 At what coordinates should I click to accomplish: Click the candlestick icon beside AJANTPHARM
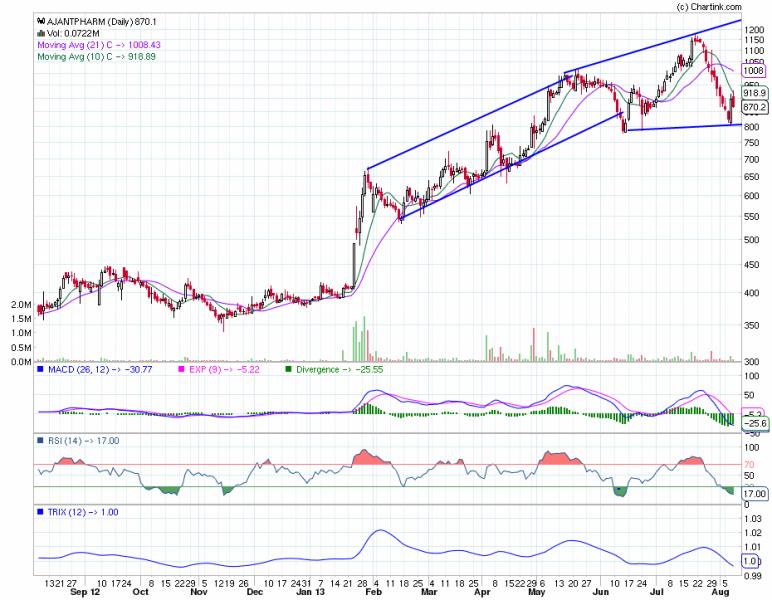41,22
